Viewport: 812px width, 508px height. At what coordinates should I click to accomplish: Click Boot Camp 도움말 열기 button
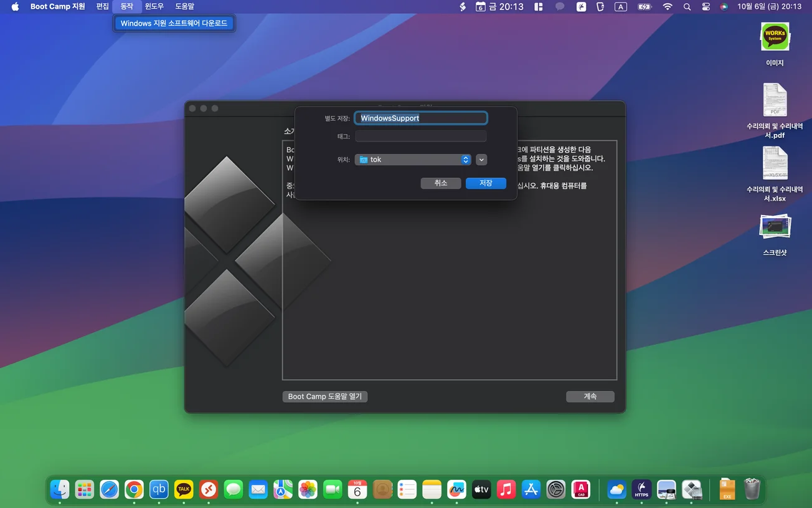(x=325, y=396)
